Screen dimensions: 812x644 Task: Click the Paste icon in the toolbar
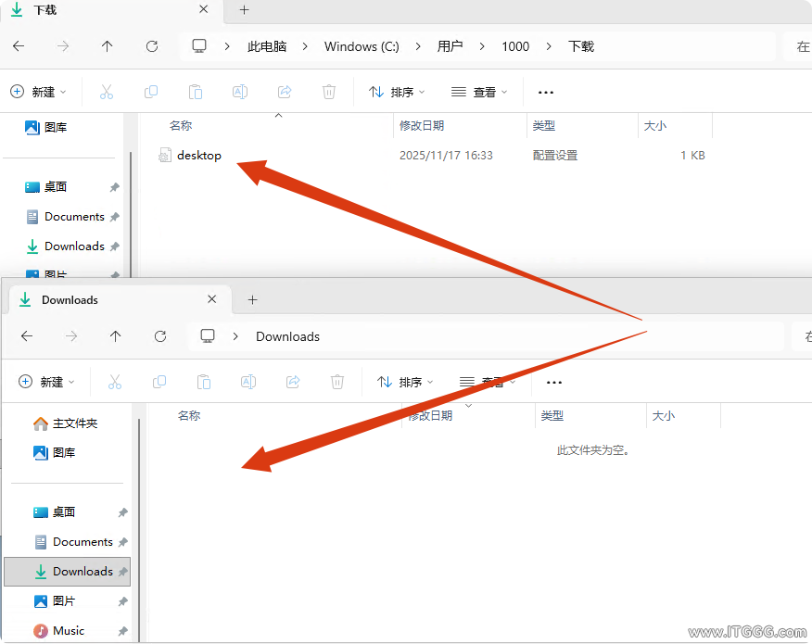pyautogui.click(x=196, y=92)
